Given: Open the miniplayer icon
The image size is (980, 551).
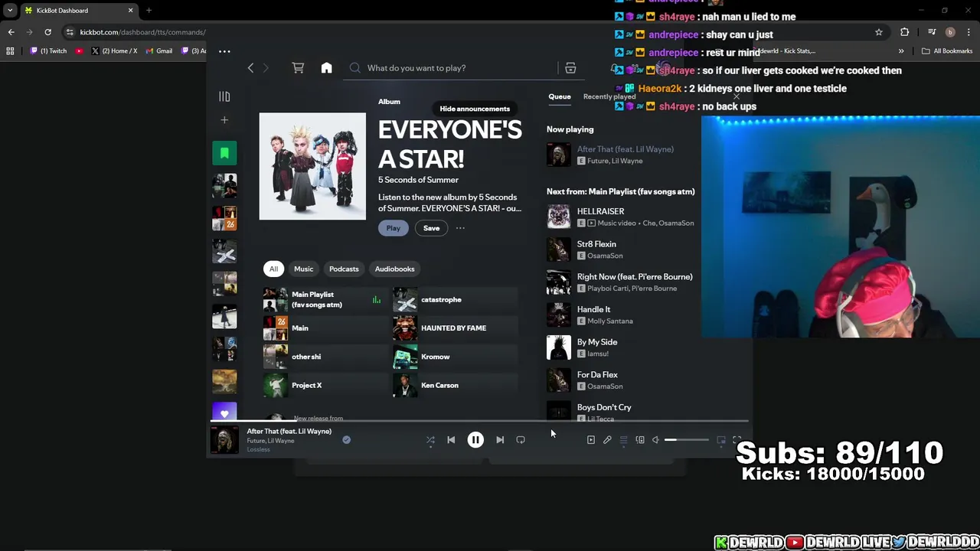Looking at the screenshot, I should [x=721, y=440].
